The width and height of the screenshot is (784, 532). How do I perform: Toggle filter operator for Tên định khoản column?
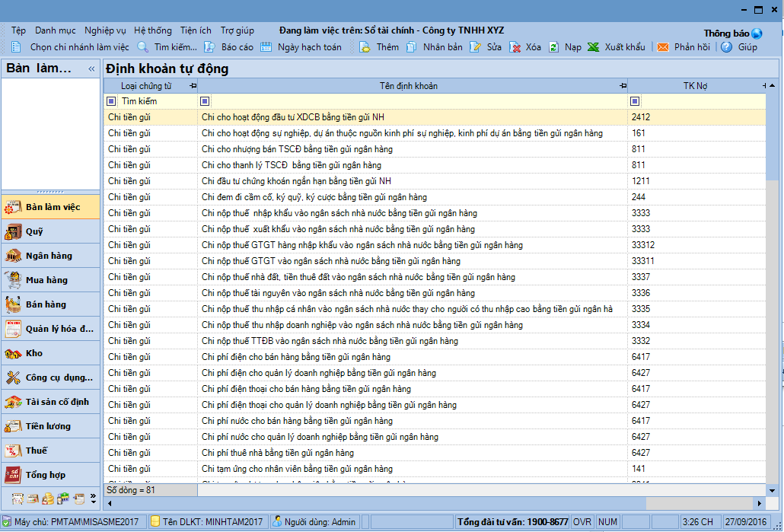tap(205, 101)
